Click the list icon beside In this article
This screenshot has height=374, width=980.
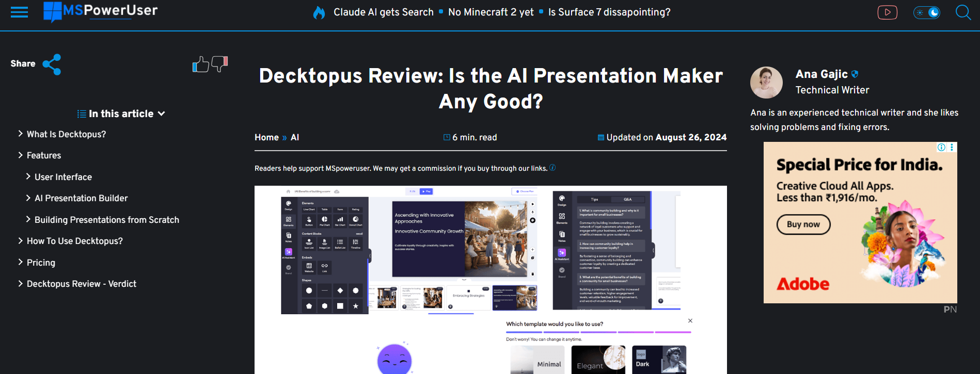point(82,113)
